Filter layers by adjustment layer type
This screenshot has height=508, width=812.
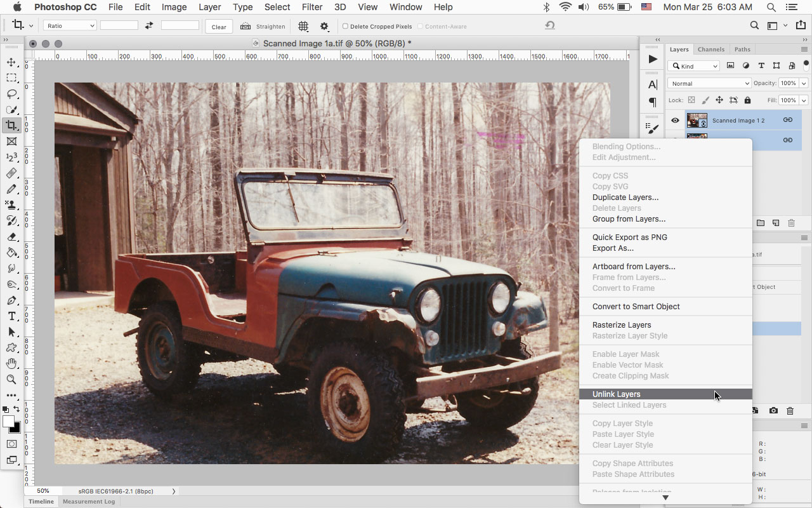745,65
